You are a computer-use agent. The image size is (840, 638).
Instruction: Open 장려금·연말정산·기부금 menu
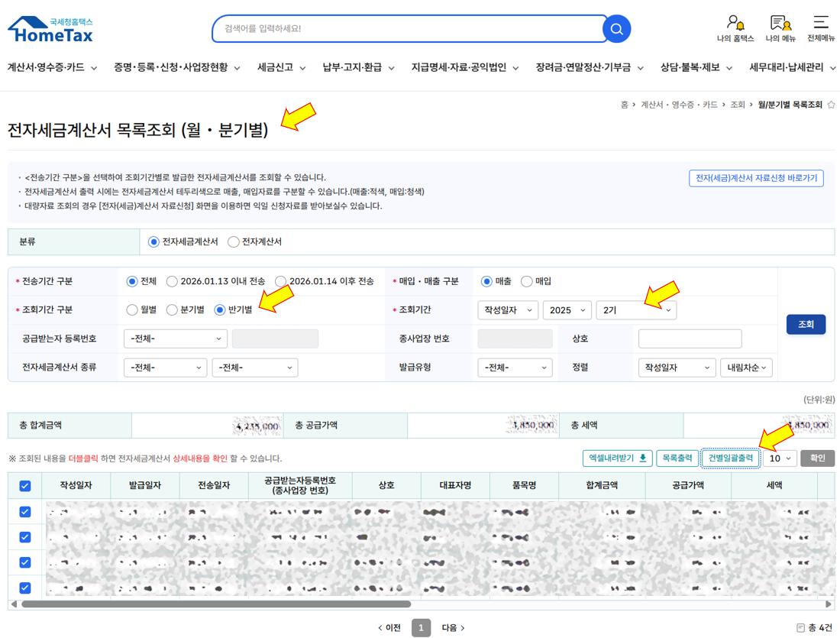(x=590, y=67)
